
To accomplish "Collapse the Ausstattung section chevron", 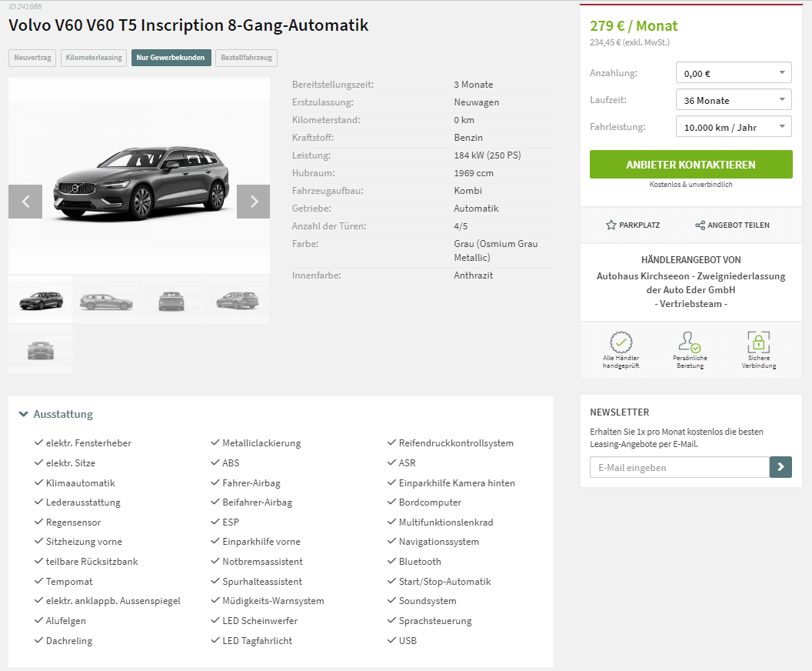I will tap(23, 414).
